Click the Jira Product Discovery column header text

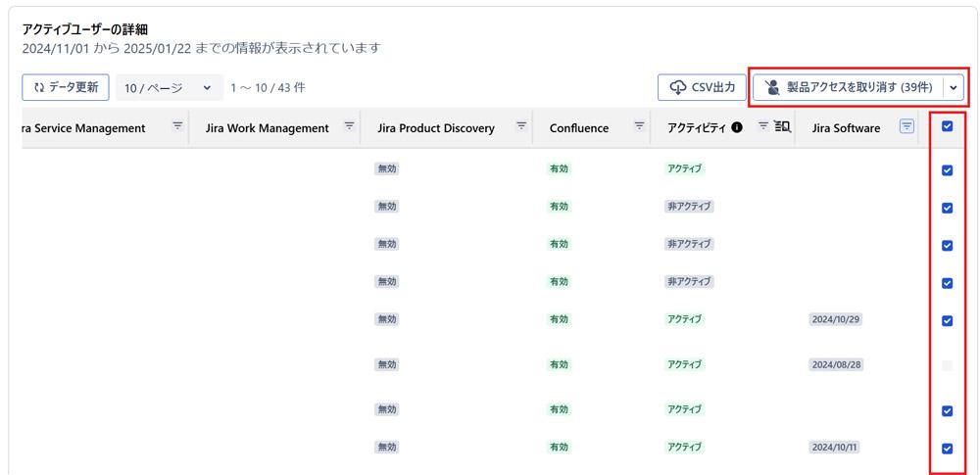coord(436,128)
